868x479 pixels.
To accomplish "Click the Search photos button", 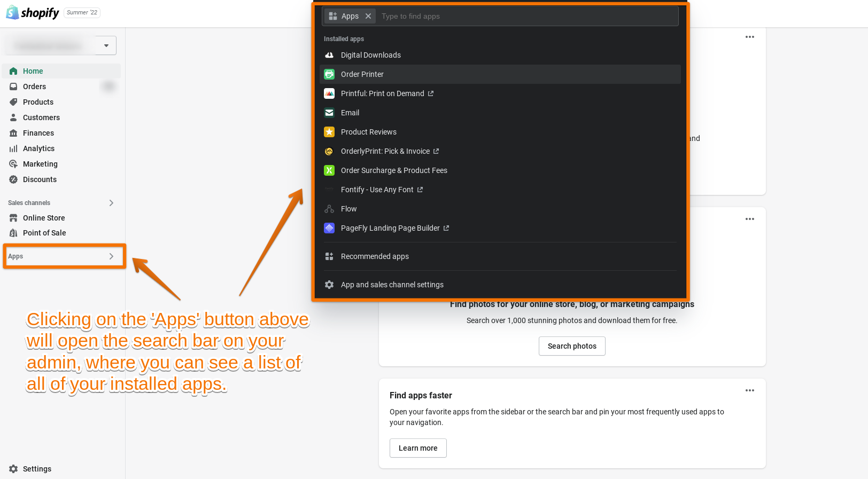I will click(572, 346).
